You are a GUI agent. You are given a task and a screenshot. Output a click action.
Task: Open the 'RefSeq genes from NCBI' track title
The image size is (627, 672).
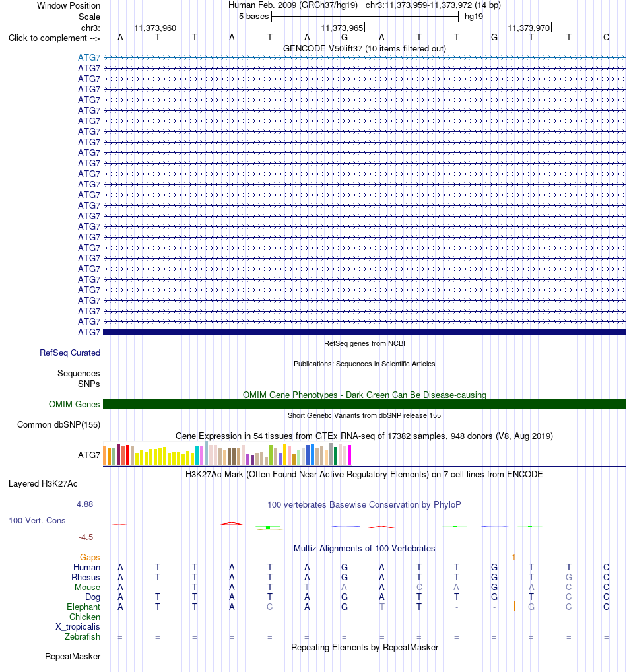[x=364, y=343]
